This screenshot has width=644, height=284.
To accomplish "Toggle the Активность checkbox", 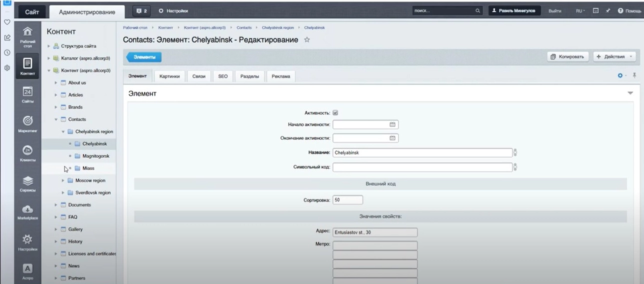I will 335,113.
